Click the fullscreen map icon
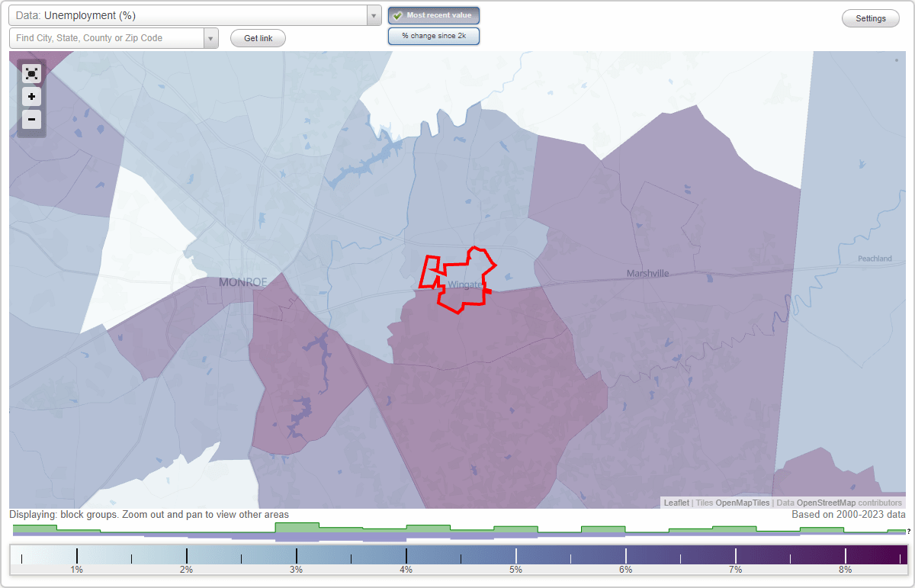The height and width of the screenshot is (588, 915). [31, 74]
